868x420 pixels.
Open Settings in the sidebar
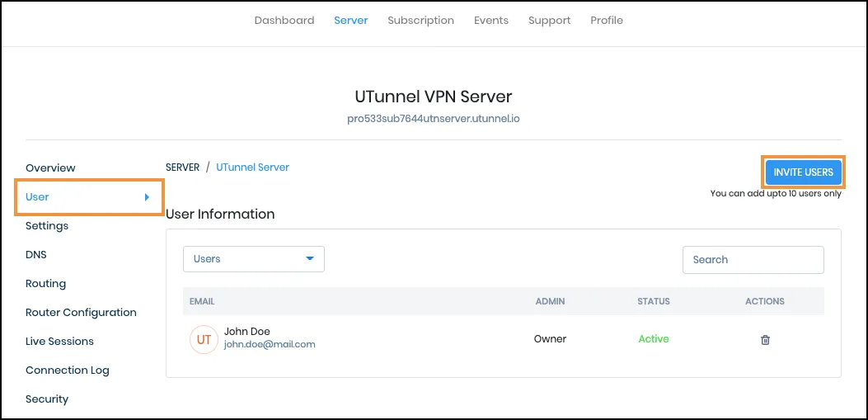47,225
